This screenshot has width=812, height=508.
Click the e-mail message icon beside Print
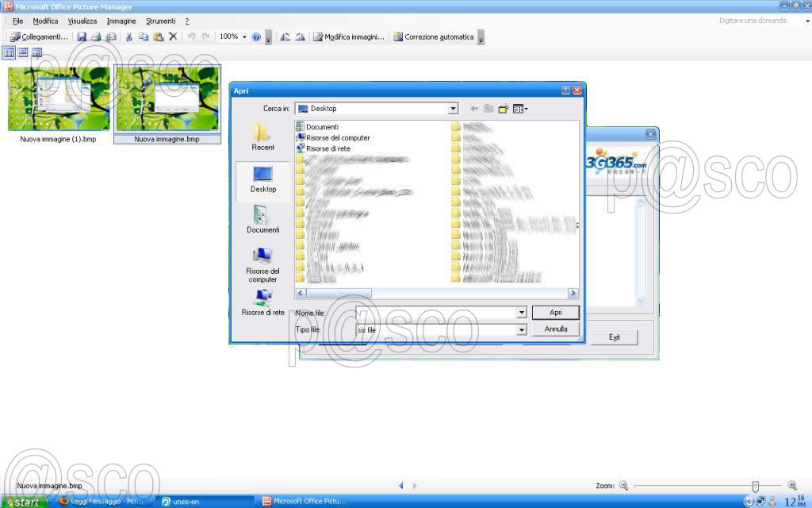tap(111, 37)
